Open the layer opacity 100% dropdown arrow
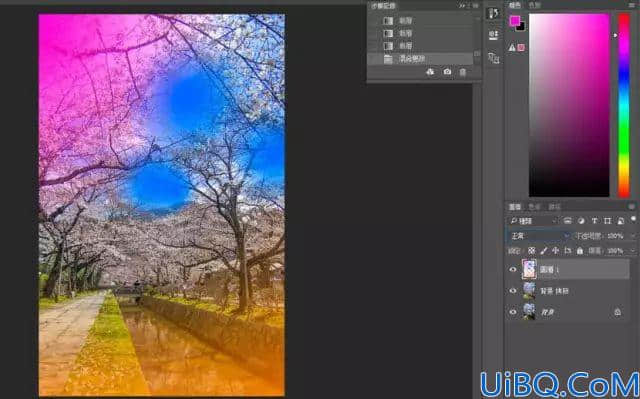The image size is (640, 399). (633, 236)
